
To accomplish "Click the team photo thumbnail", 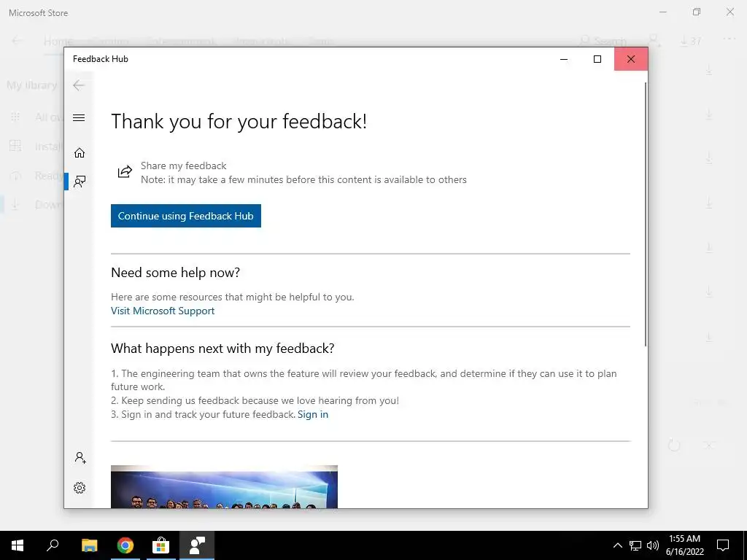I will (x=224, y=486).
